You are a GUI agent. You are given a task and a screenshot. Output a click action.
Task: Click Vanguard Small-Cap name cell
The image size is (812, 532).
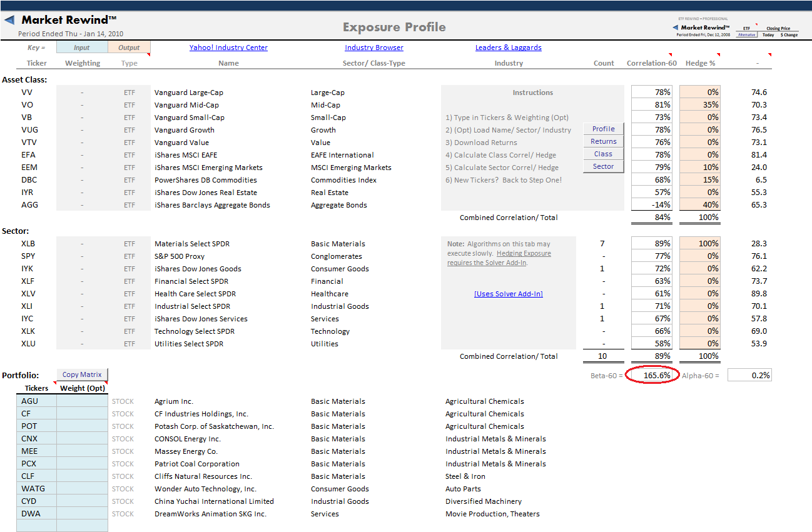(x=190, y=118)
